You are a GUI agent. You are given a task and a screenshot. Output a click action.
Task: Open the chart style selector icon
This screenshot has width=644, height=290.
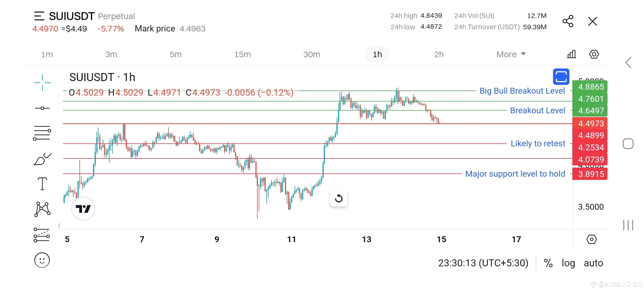click(x=572, y=54)
